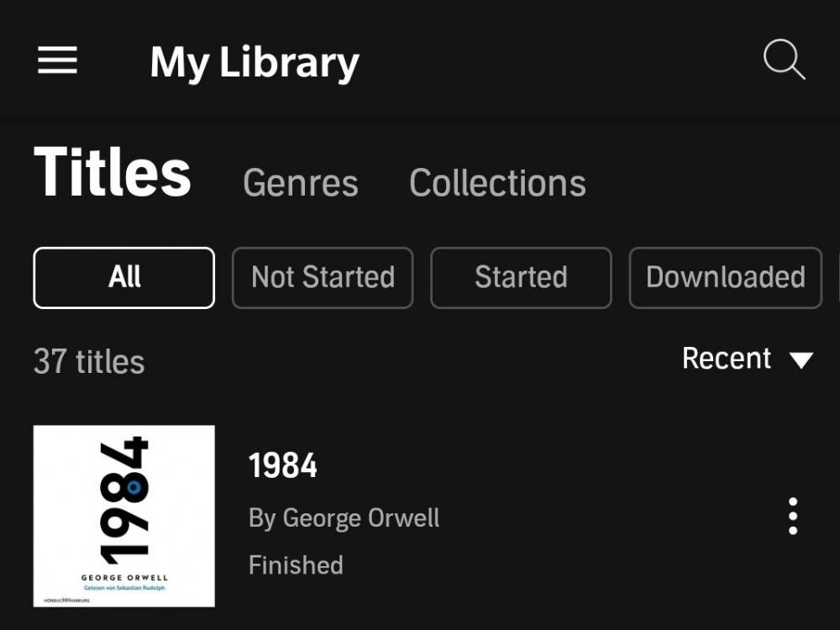Switch to the Genres tab

point(300,183)
